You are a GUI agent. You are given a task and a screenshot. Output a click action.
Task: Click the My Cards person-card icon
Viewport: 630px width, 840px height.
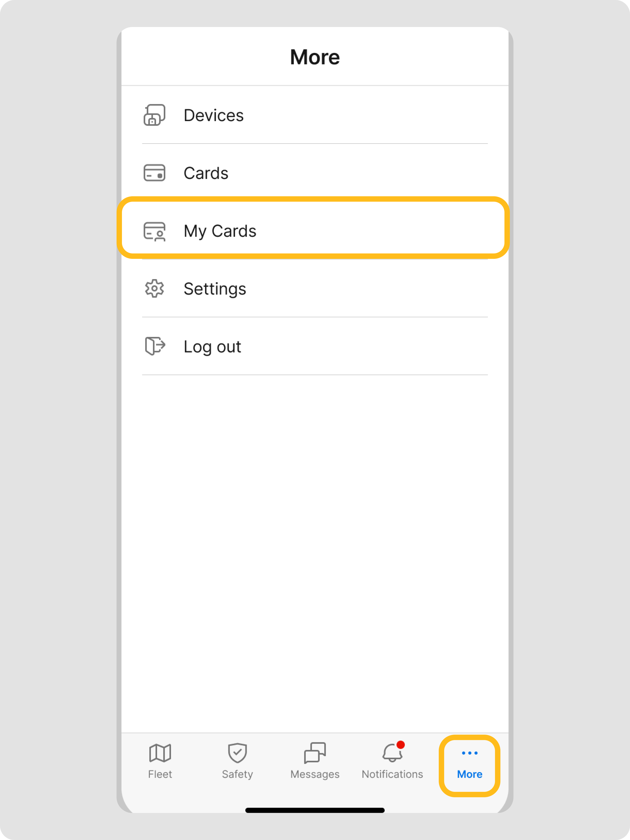point(155,231)
